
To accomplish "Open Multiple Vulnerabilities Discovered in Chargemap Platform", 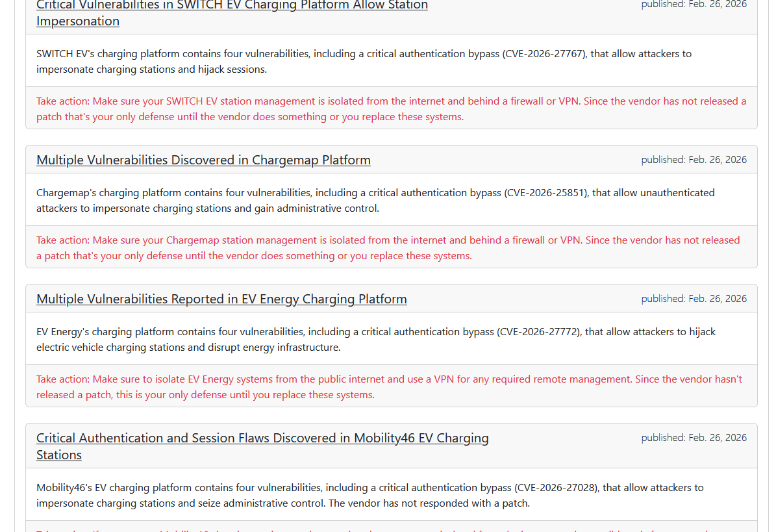I will (203, 160).
